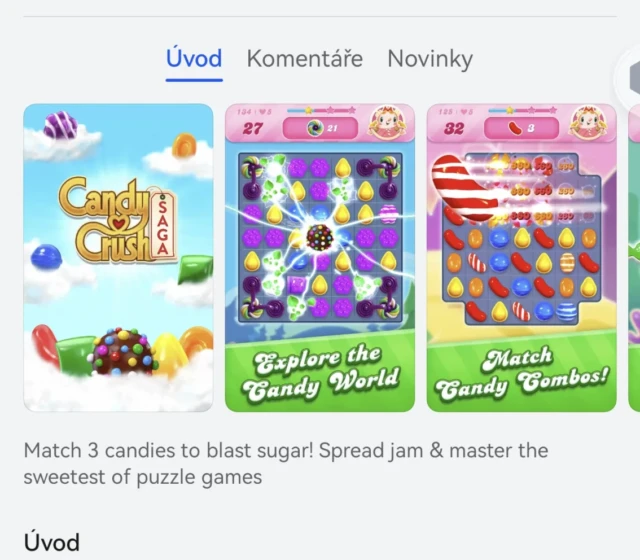
Task: Tap the partially visible fourth screenshot
Action: (634, 258)
